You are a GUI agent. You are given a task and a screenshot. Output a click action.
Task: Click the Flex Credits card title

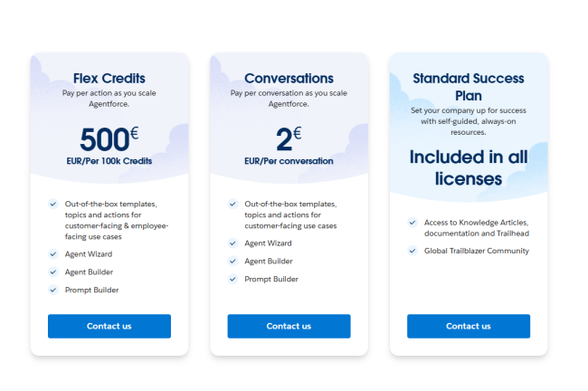tap(109, 78)
